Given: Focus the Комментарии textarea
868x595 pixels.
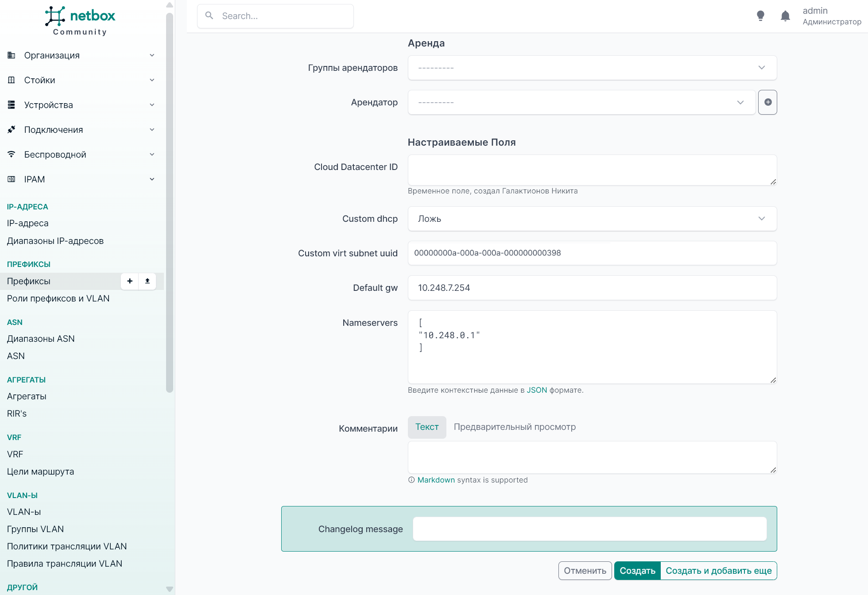Looking at the screenshot, I should tap(592, 457).
